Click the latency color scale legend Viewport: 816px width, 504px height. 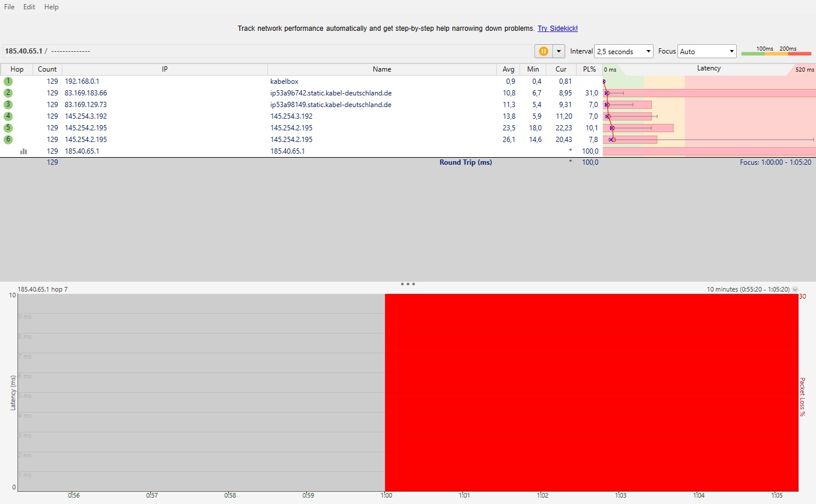pos(776,51)
